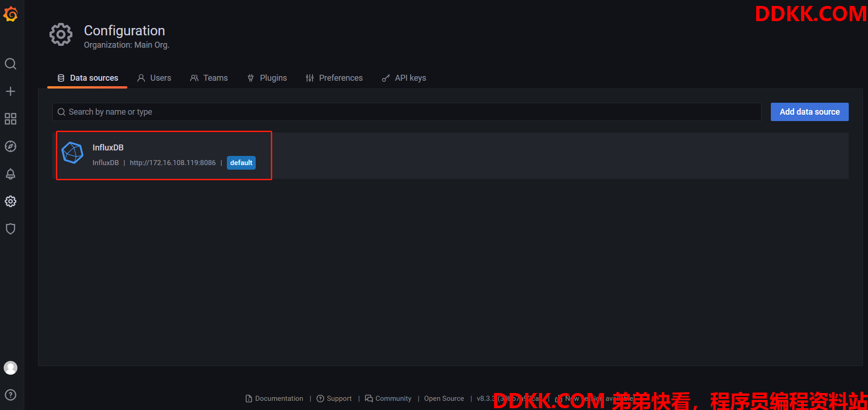Screen dimensions: 868x410
Task: Switch to the Data sources tab
Action: tap(88, 78)
